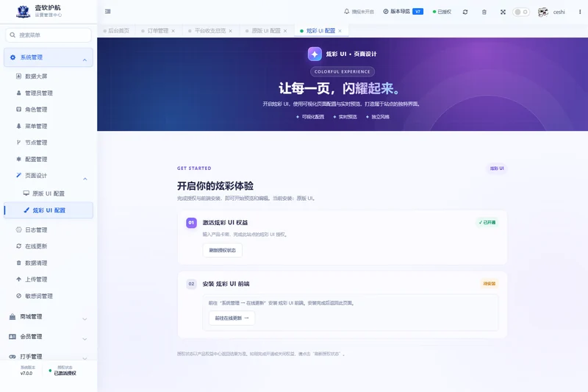Screen dimensions: 588x392
Task: Toggle the dark mode switch in header
Action: point(520,12)
